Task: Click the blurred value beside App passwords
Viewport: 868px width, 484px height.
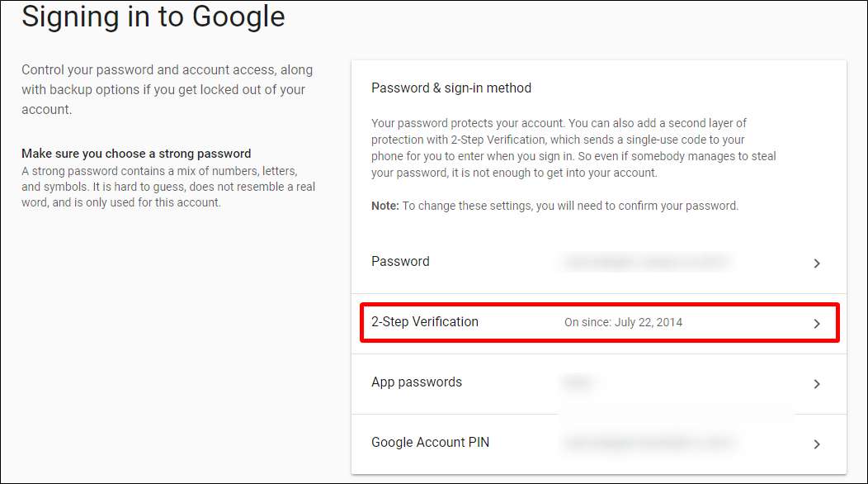Action: [578, 382]
